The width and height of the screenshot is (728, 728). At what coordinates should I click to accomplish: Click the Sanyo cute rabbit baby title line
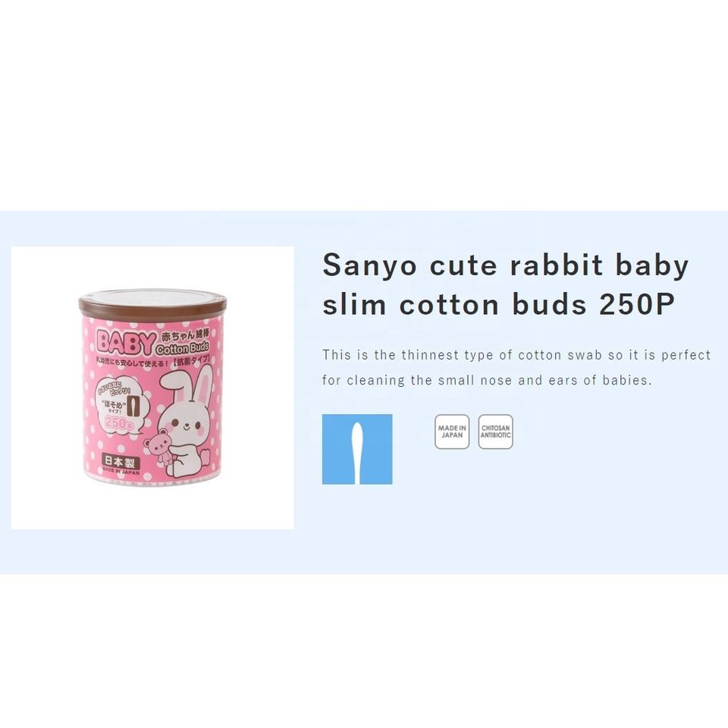coord(506,265)
